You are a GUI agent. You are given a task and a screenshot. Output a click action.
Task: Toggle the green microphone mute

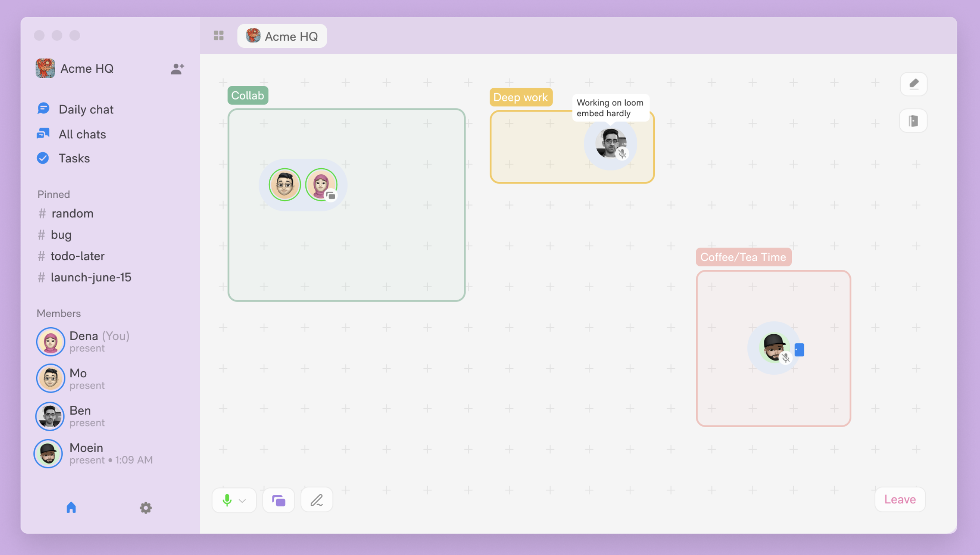click(x=227, y=500)
